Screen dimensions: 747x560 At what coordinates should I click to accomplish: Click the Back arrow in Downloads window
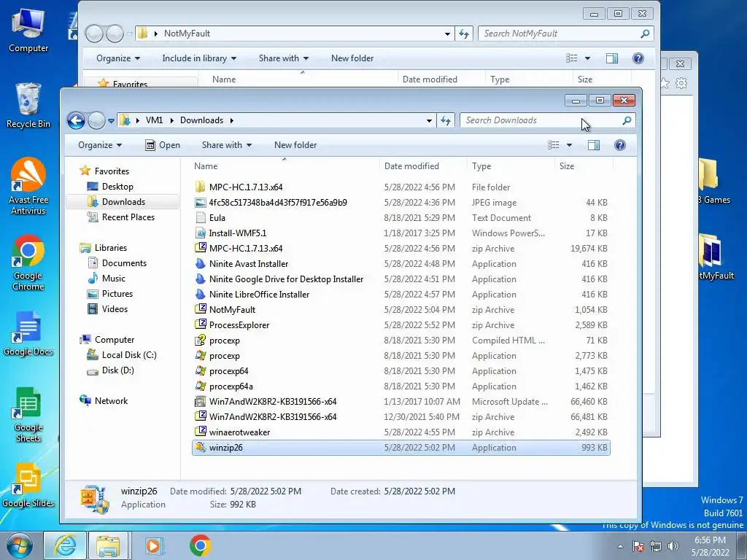click(76, 120)
